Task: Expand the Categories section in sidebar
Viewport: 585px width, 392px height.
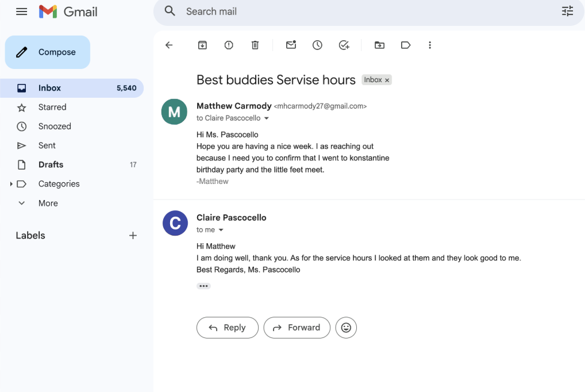Action: tap(11, 184)
